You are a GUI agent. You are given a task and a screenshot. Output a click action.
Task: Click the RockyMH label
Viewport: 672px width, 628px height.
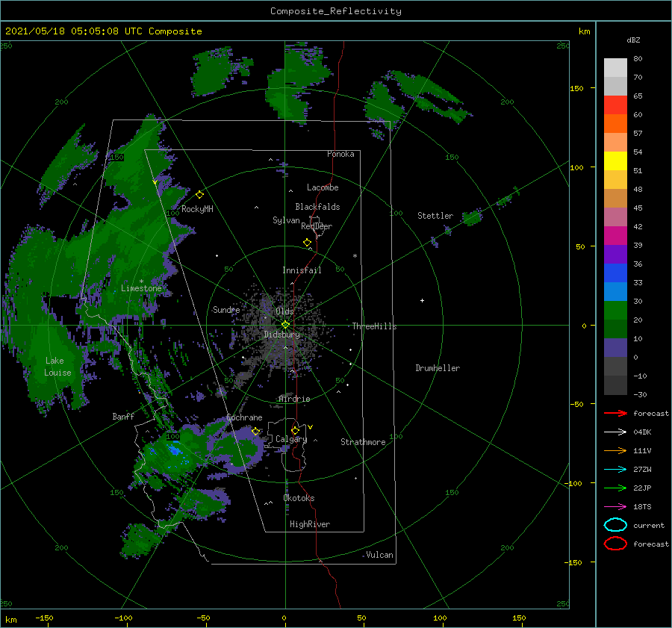pos(197,209)
